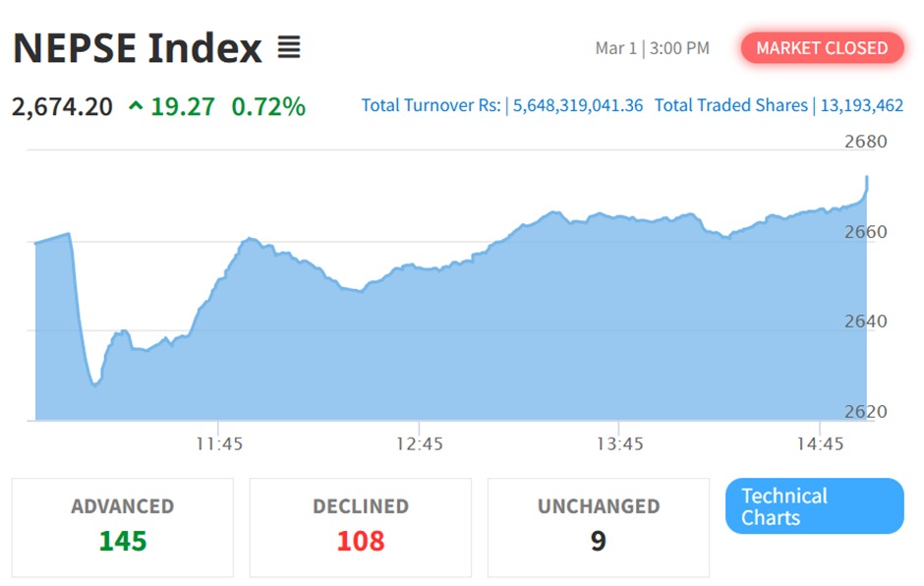Select the Advanced 145 stocks card
The width and height of the screenshot is (924, 586).
coord(123,527)
